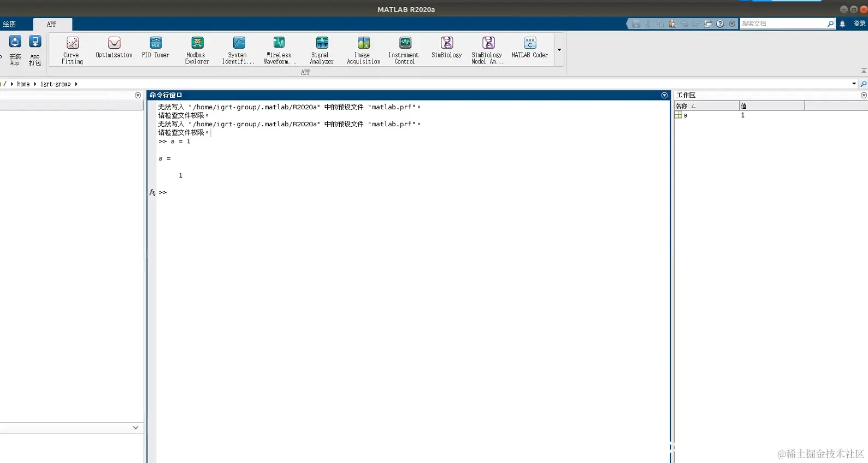The image size is (868, 463).
Task: Click the notification bell icon
Action: (x=842, y=24)
